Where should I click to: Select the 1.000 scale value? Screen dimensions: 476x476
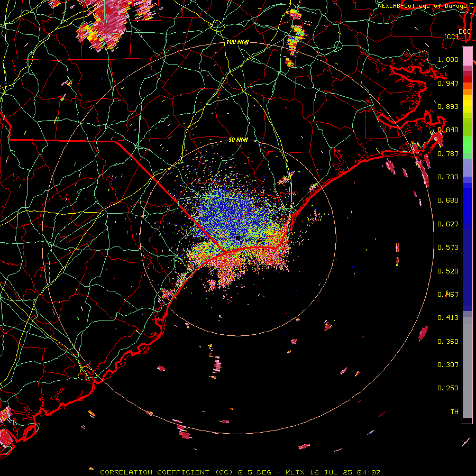coord(448,59)
